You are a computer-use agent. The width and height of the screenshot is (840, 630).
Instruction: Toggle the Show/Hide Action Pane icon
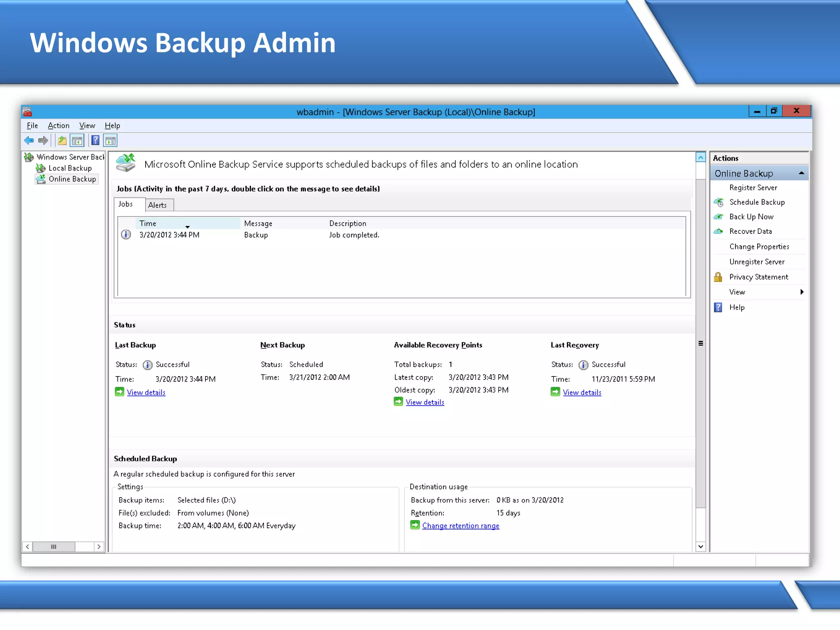(x=110, y=141)
